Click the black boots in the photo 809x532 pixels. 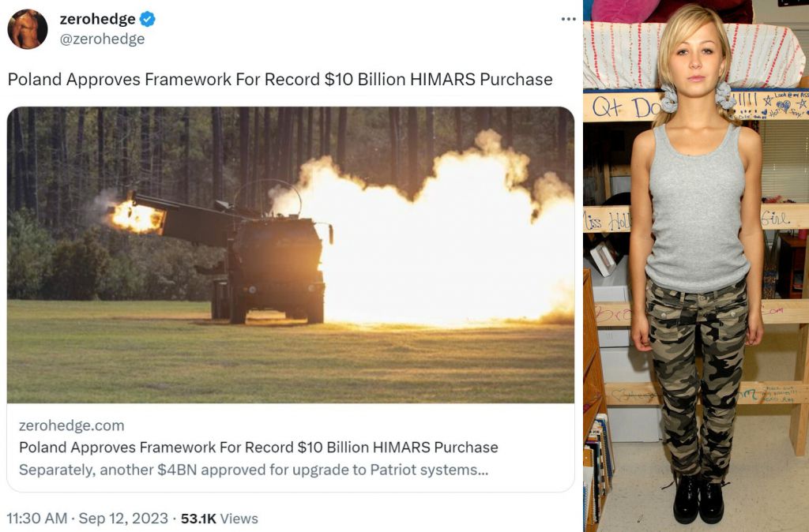698,499
